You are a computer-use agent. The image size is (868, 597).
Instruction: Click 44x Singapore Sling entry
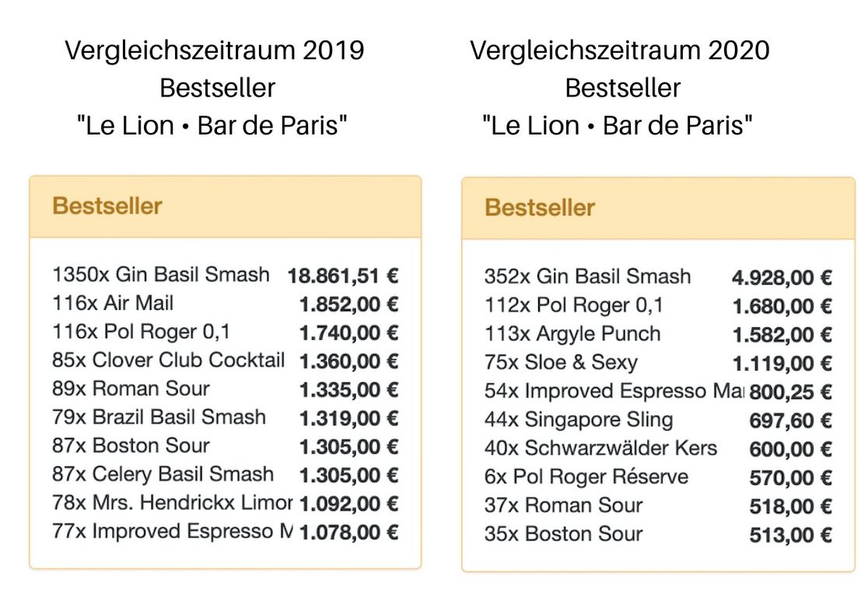(579, 421)
